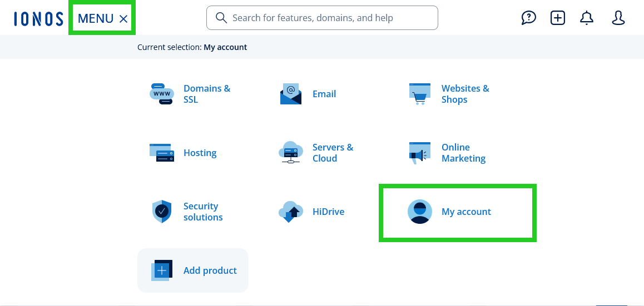
Task: Open the user profile icon
Action: (618, 18)
